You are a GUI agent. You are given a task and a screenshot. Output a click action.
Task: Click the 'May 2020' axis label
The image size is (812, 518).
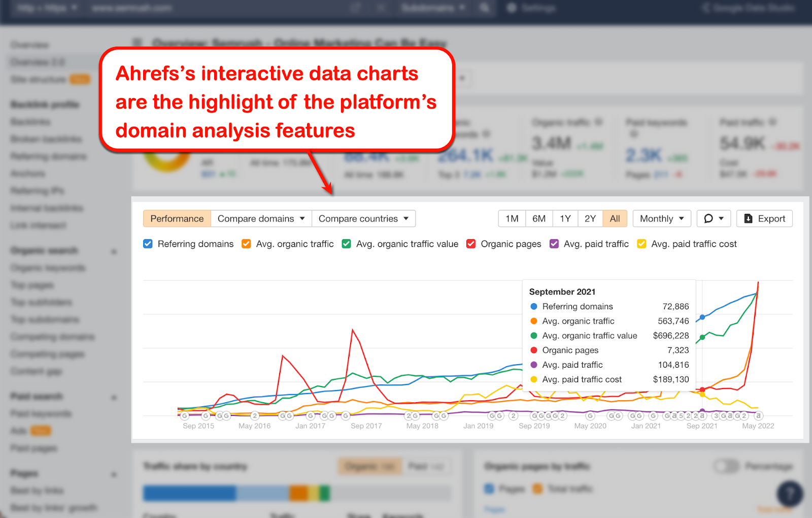[x=590, y=426]
